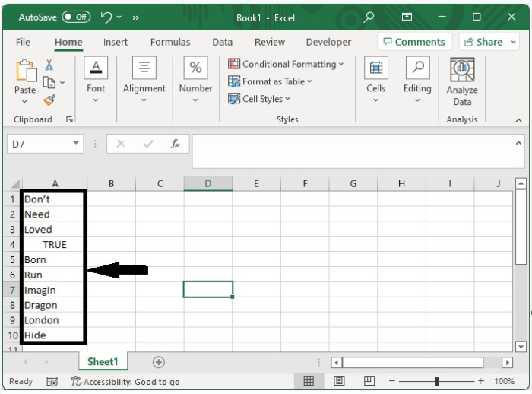Click the formula bar Cancel X icon
Screen dimensions: 532x394
point(121,144)
